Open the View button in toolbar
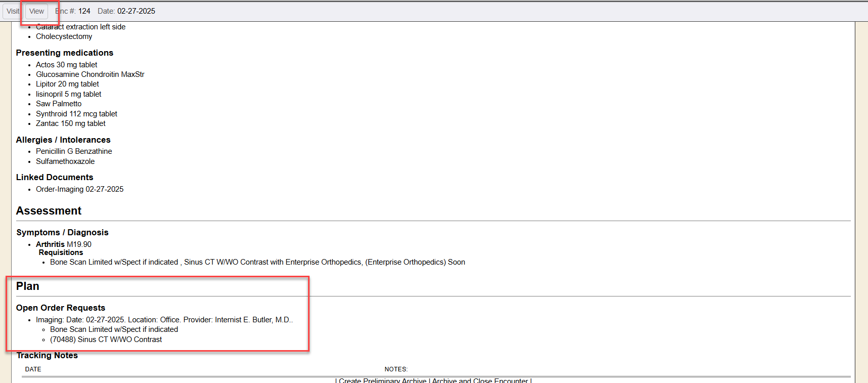This screenshot has height=383, width=868. tap(36, 11)
